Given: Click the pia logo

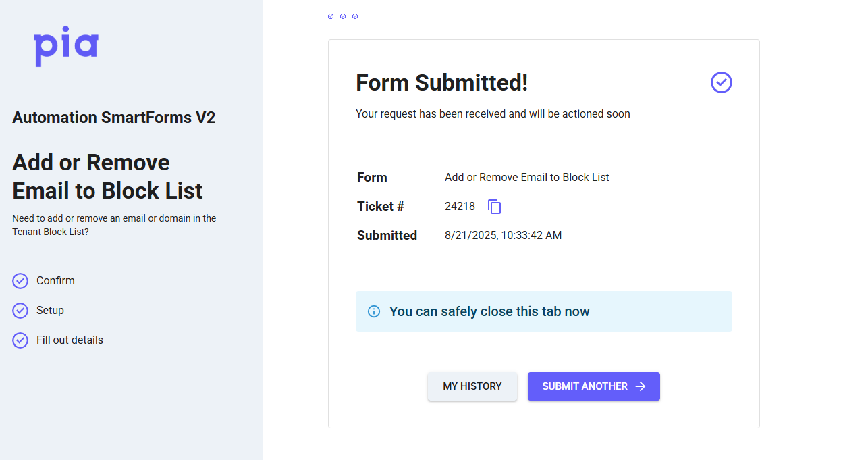Looking at the screenshot, I should (x=66, y=45).
